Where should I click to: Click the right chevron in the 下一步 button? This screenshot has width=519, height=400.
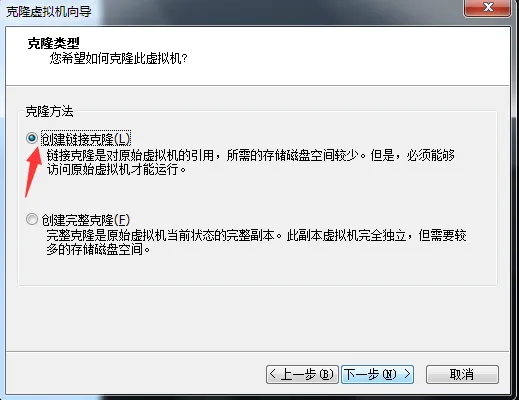tap(407, 374)
